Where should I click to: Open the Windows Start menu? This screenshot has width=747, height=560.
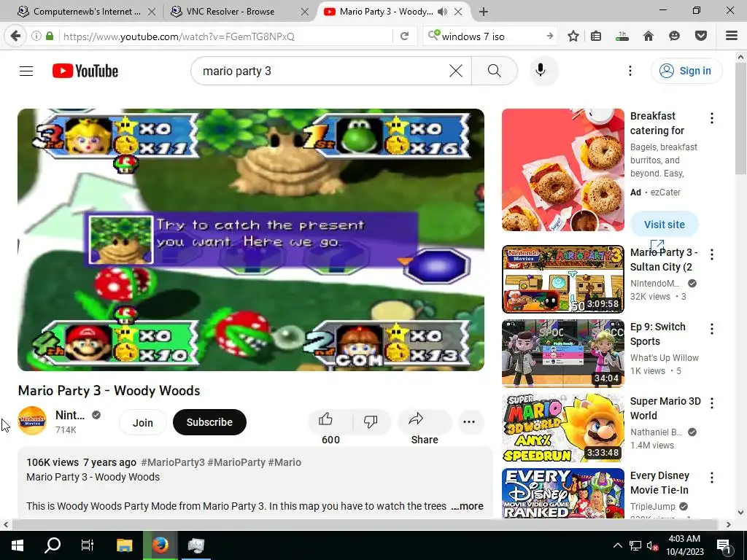tap(18, 545)
